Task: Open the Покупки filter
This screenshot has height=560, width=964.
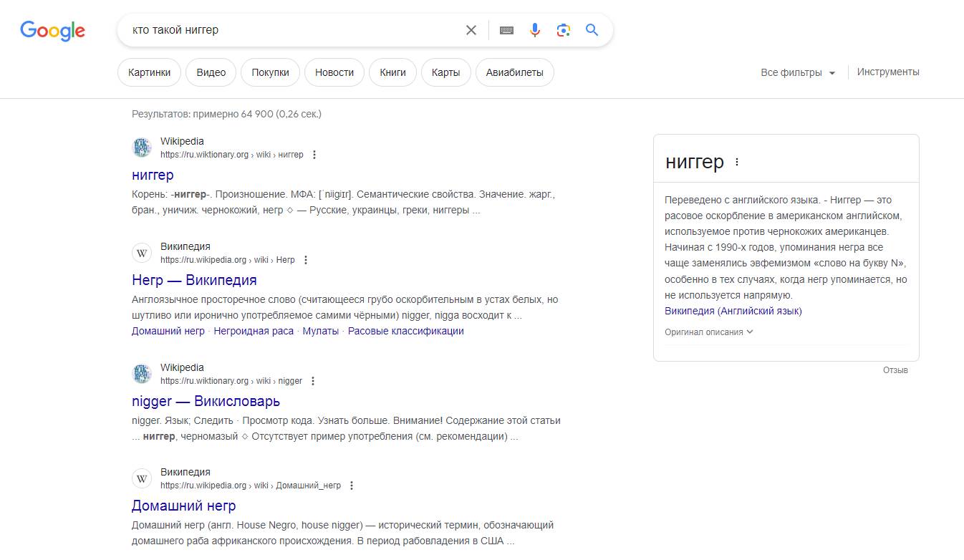Action: tap(271, 72)
